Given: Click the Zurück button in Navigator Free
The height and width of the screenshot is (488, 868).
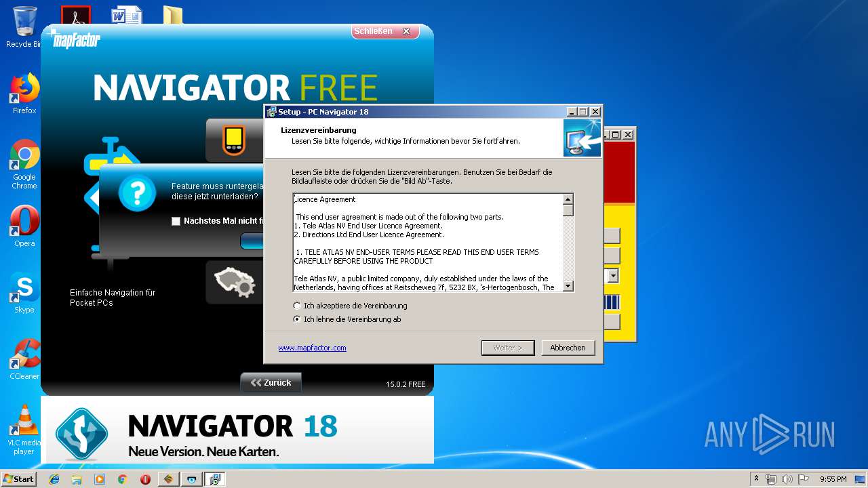Looking at the screenshot, I should [x=271, y=383].
